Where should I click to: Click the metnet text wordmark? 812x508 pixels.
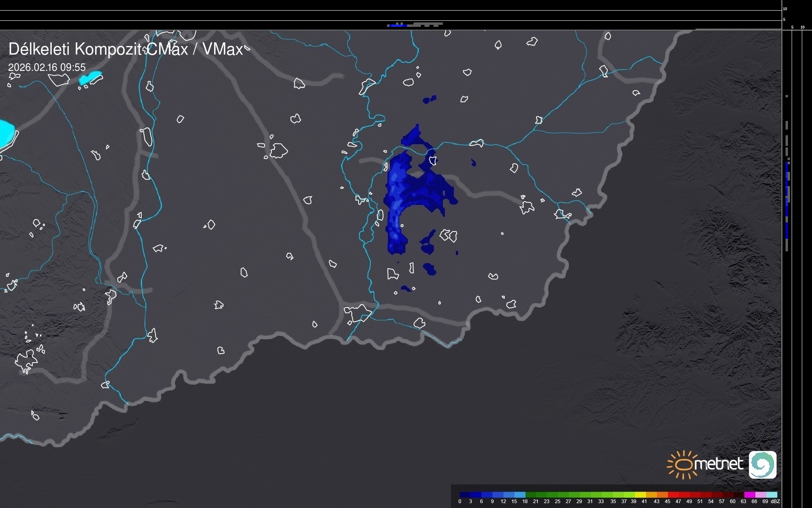tap(718, 464)
